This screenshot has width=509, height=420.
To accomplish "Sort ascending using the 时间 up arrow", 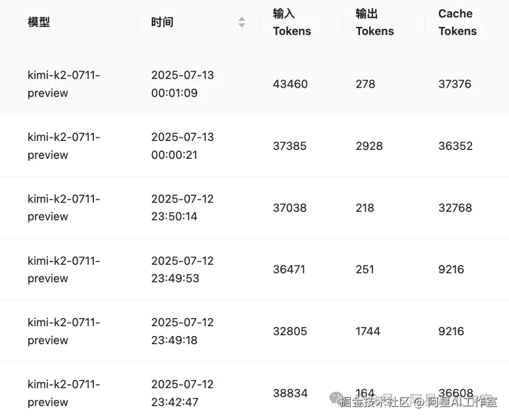I will (241, 19).
